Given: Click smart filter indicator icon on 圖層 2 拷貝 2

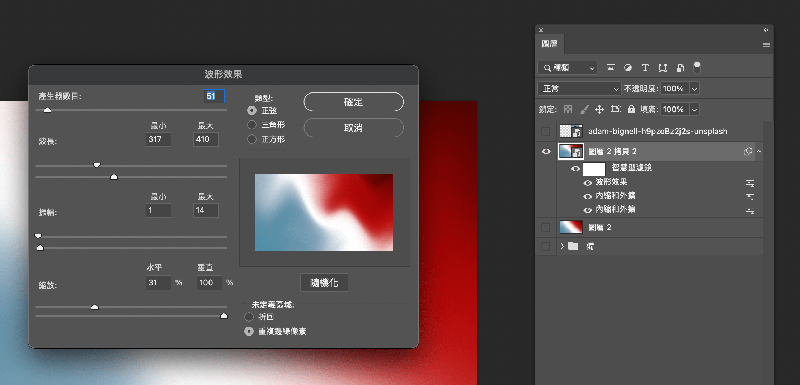Looking at the screenshot, I should pos(748,151).
